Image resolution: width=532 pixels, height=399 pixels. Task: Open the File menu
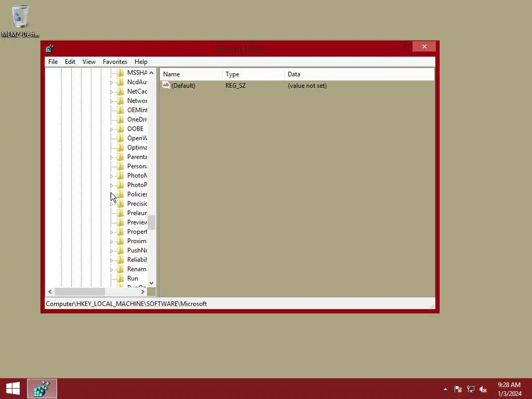point(53,62)
